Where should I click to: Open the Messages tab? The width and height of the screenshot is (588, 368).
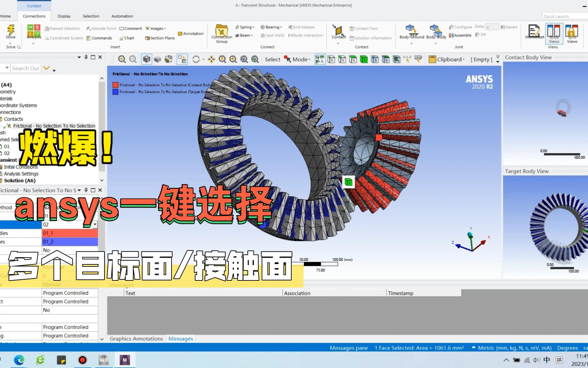(x=181, y=339)
